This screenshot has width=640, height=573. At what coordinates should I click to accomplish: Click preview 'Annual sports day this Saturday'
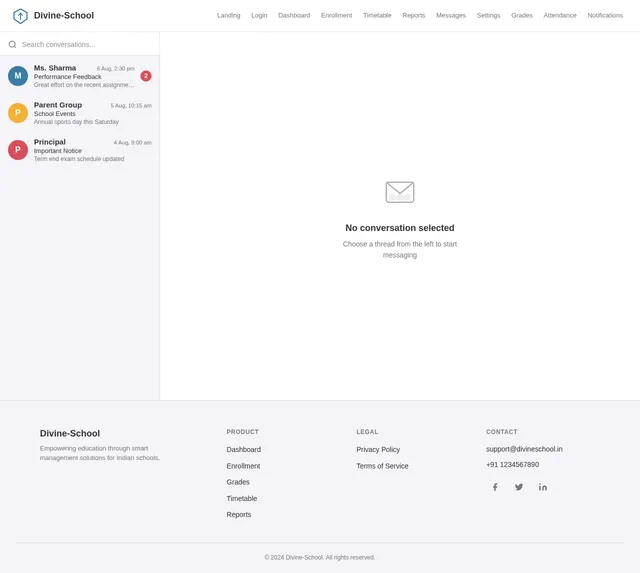pos(76,122)
